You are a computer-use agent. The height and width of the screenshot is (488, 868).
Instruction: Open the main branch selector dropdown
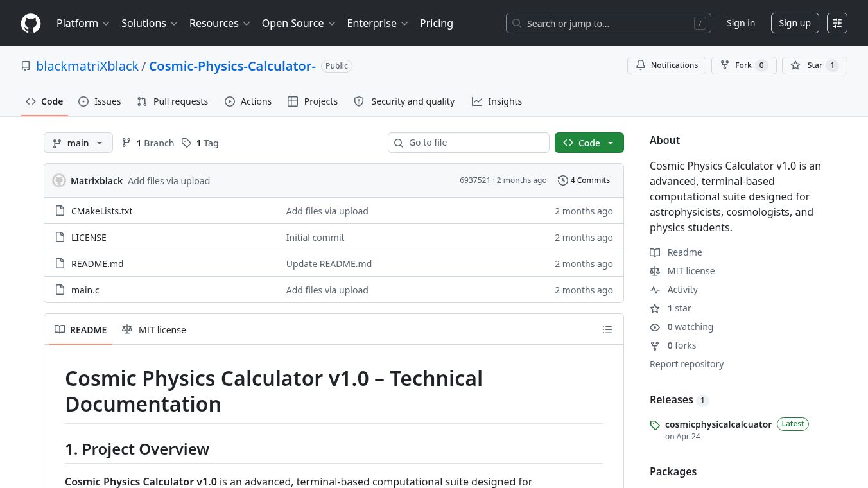coord(78,143)
